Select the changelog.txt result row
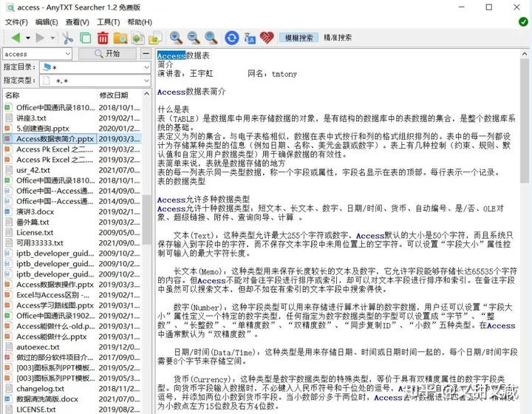The width and height of the screenshot is (532, 414). tap(72, 389)
